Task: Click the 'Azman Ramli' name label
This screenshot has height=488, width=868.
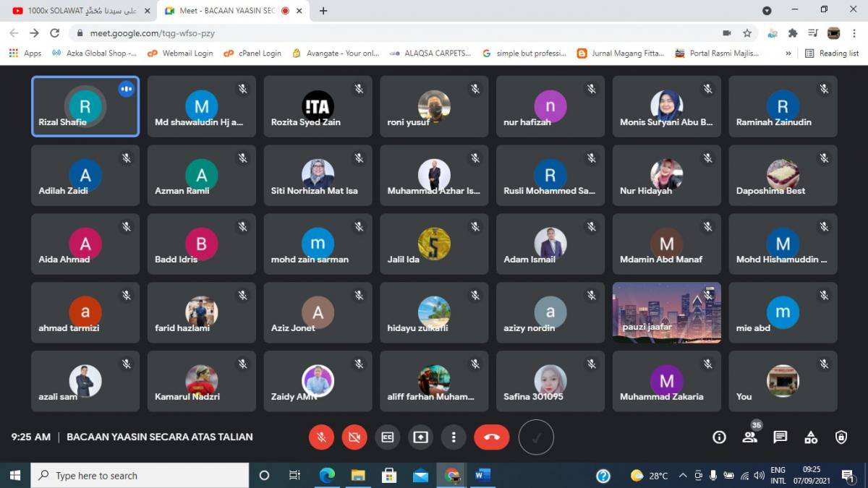Action: point(182,191)
